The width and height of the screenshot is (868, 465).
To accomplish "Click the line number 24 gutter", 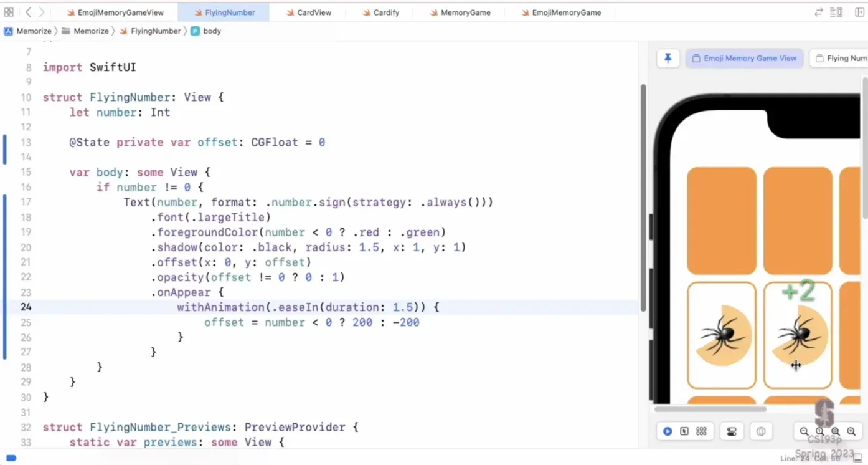I will click(x=26, y=307).
